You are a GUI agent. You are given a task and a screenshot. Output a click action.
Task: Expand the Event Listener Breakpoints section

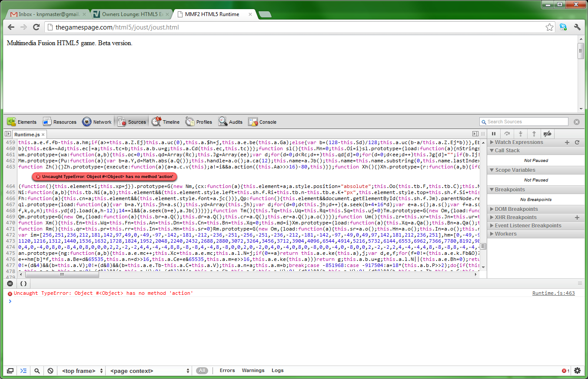(x=528, y=226)
